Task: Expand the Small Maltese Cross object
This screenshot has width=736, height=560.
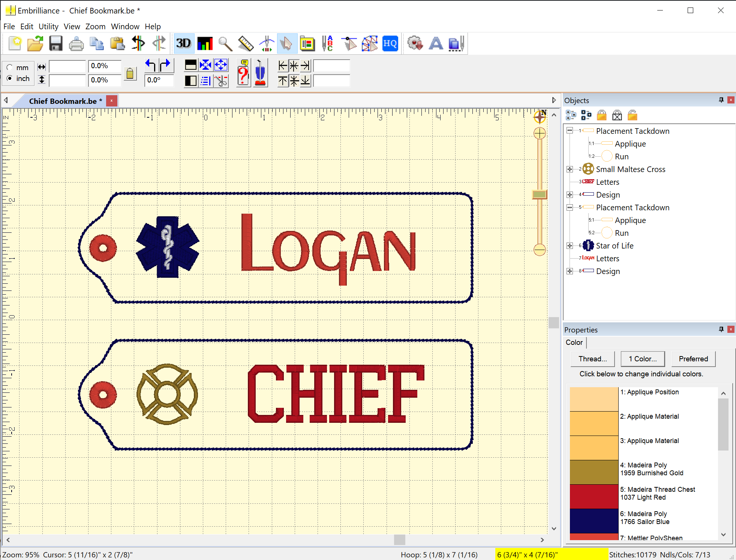Action: click(x=570, y=169)
